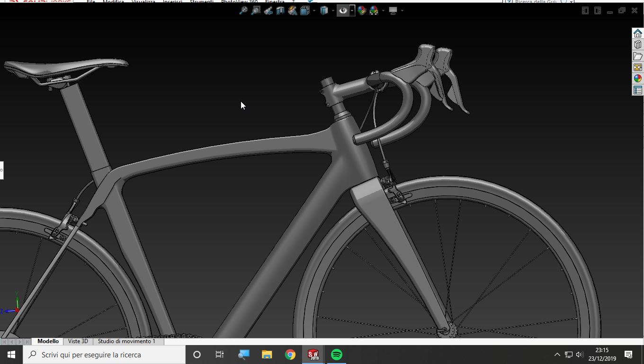Open the View Palette task pane tab
This screenshot has width=644, height=364.
(638, 67)
